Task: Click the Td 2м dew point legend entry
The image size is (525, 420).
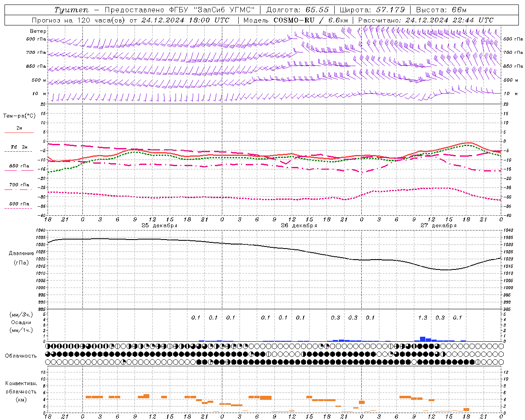Action: (x=19, y=147)
